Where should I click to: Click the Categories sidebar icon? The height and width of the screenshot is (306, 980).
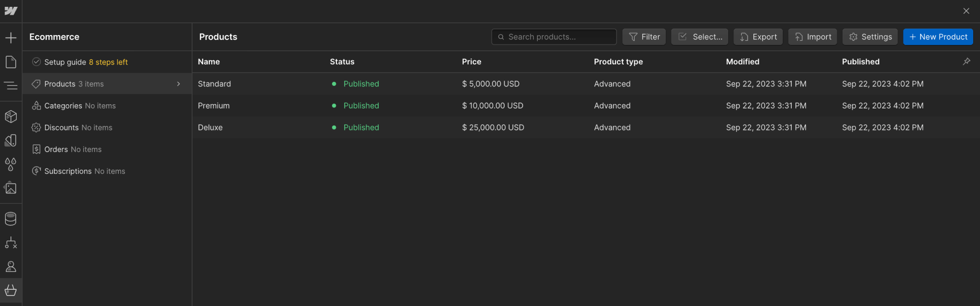click(x=36, y=106)
